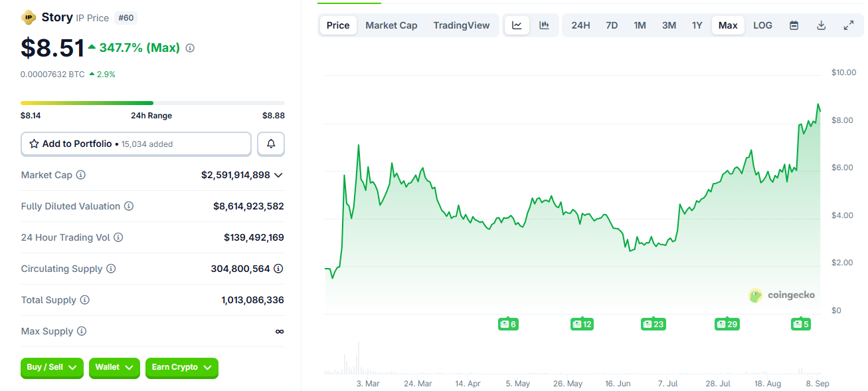Click info icon next to Circulating Supply value
The height and width of the screenshot is (391, 868).
coord(278,269)
